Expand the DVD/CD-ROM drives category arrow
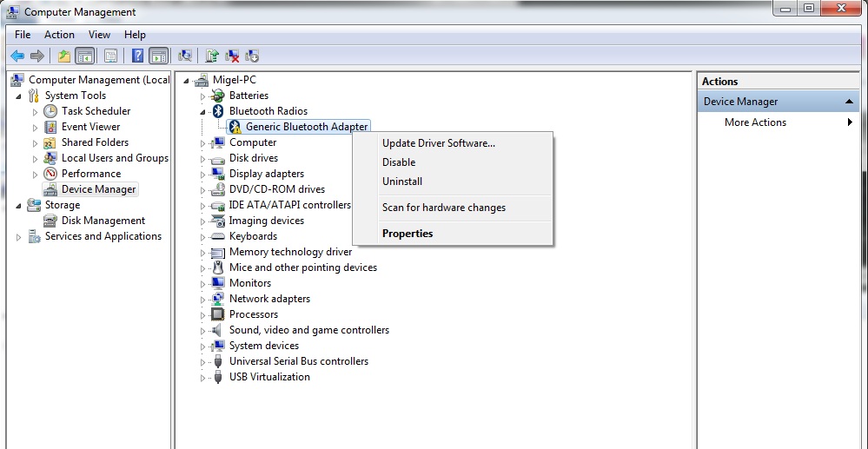The width and height of the screenshot is (868, 449). [203, 190]
